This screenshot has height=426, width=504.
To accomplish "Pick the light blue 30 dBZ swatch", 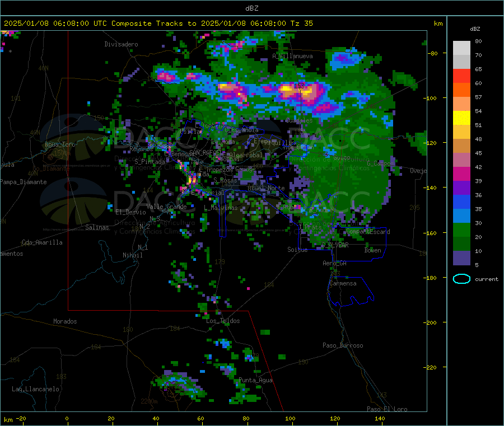I will 461,216.
